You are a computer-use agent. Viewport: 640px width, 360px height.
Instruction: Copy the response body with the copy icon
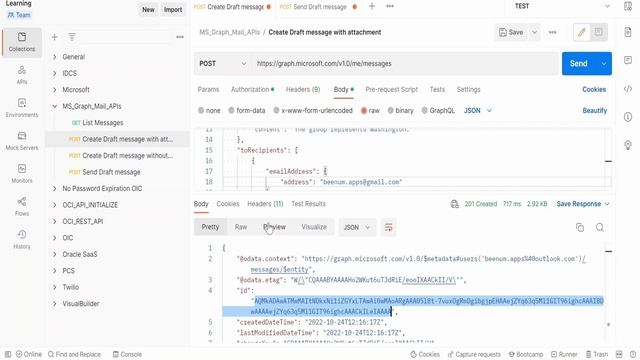point(580,227)
